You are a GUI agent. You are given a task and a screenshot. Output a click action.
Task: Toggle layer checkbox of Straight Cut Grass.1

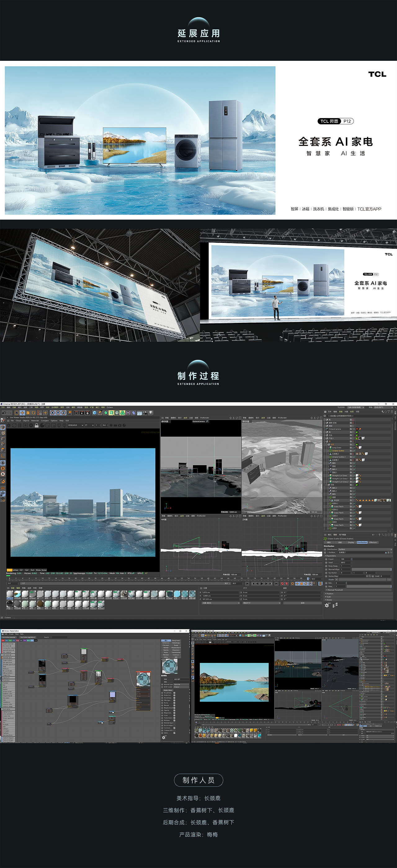[351, 479]
